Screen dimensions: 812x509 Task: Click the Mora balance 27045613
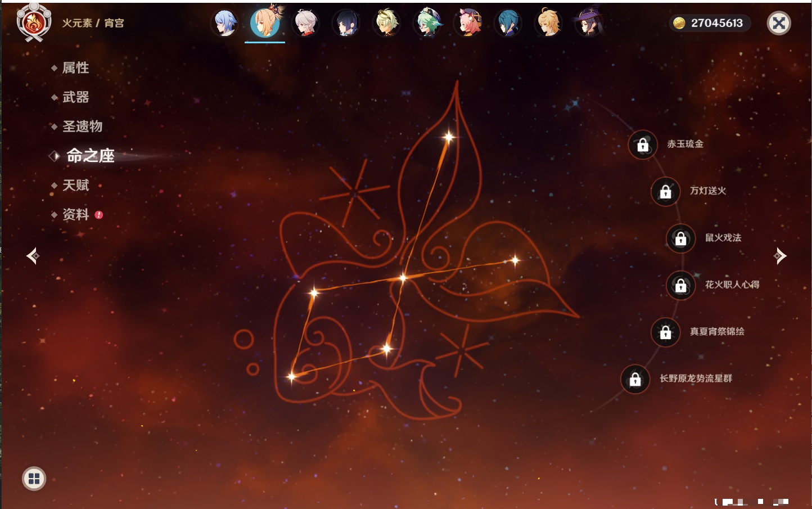710,23
